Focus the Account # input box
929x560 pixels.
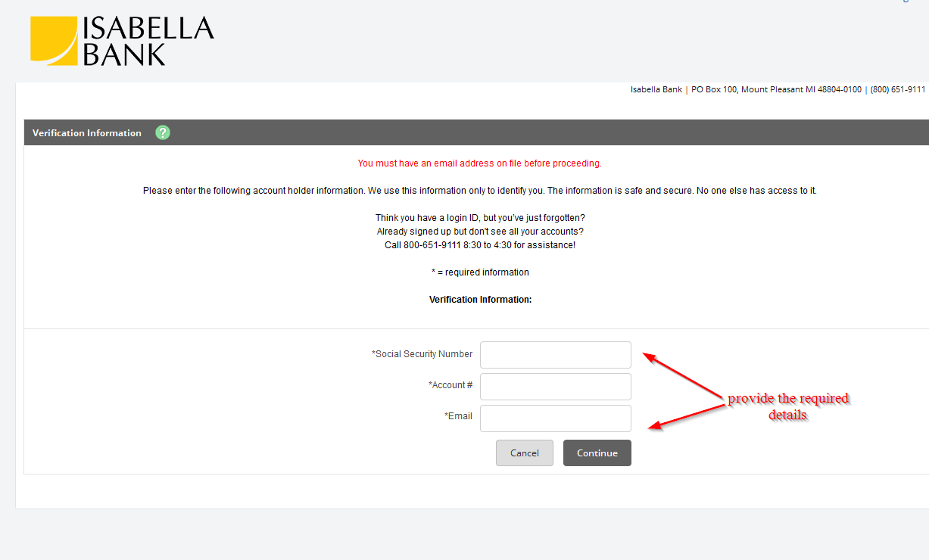tap(556, 387)
